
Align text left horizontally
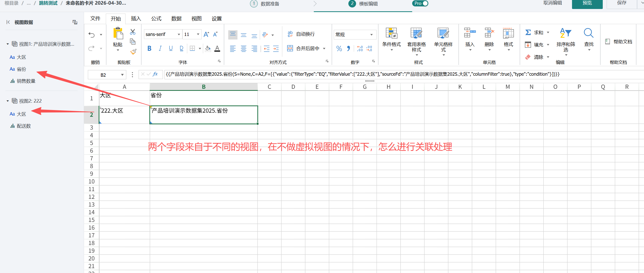pyautogui.click(x=233, y=48)
